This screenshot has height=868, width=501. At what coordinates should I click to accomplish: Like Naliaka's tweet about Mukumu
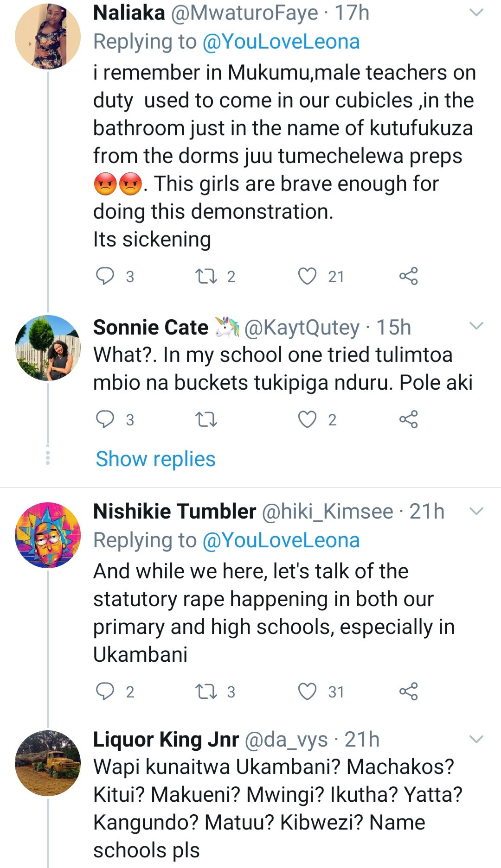click(x=307, y=276)
